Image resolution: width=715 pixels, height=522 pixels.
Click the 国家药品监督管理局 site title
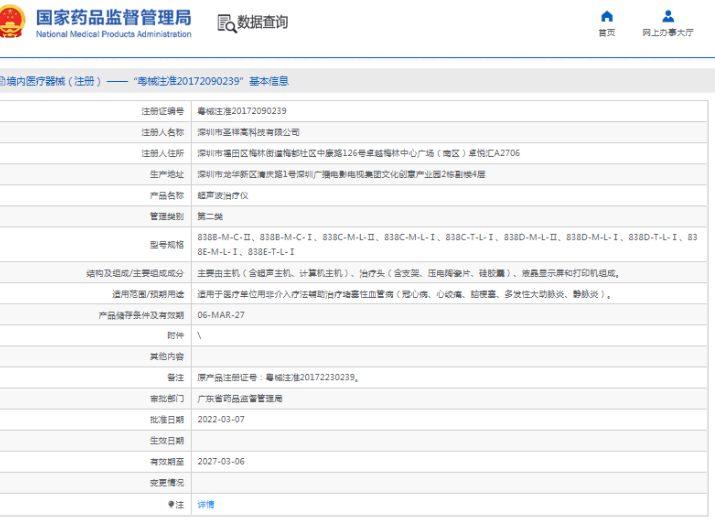114,17
